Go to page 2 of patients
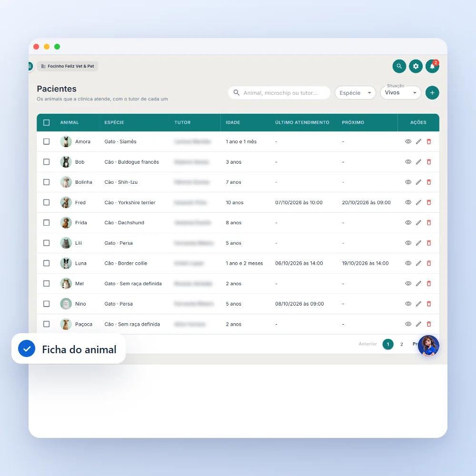Viewport: 476px width, 476px height. [402, 344]
